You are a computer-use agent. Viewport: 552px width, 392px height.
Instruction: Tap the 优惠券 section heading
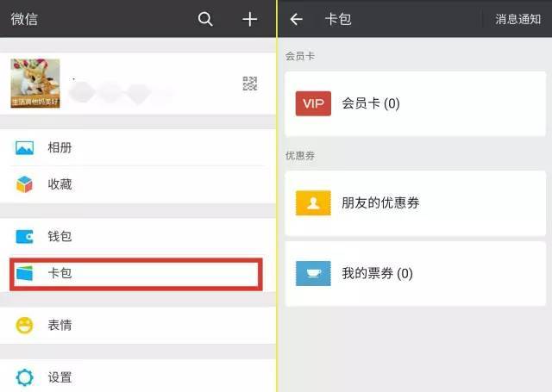[x=299, y=155]
